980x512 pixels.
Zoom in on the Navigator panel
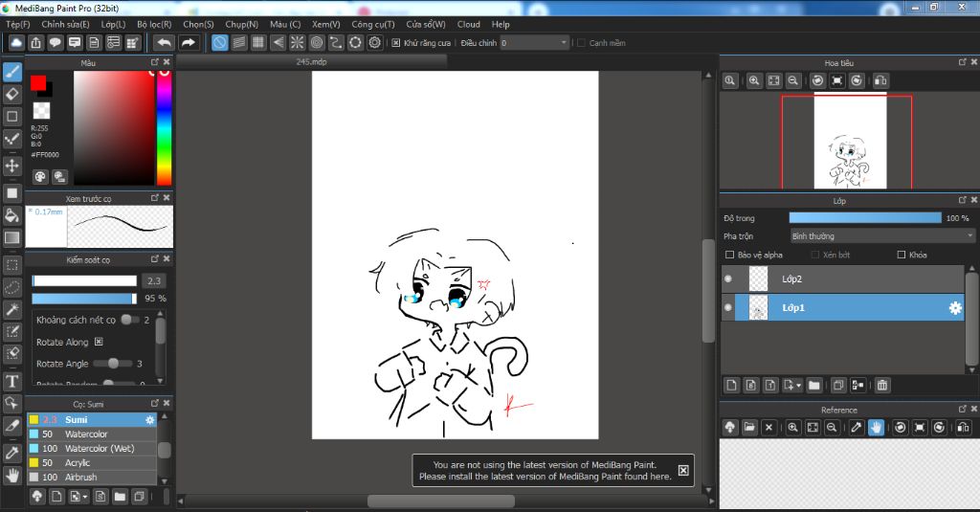click(x=754, y=80)
